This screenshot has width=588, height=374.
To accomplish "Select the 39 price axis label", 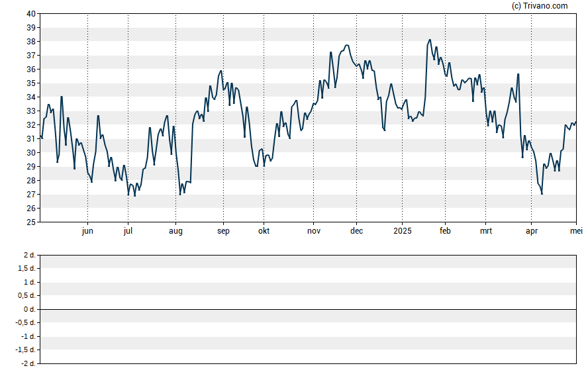I will pos(31,28).
